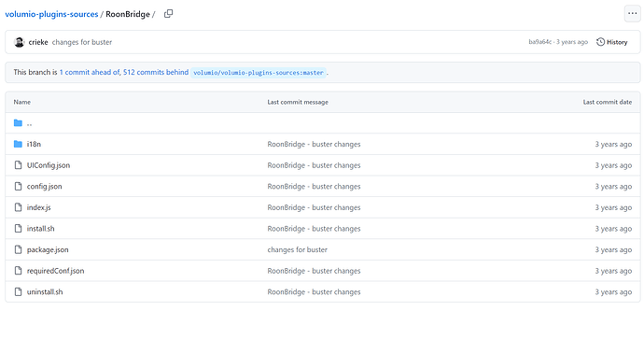Open the commit History
This screenshot has width=644, height=353.
pos(612,42)
